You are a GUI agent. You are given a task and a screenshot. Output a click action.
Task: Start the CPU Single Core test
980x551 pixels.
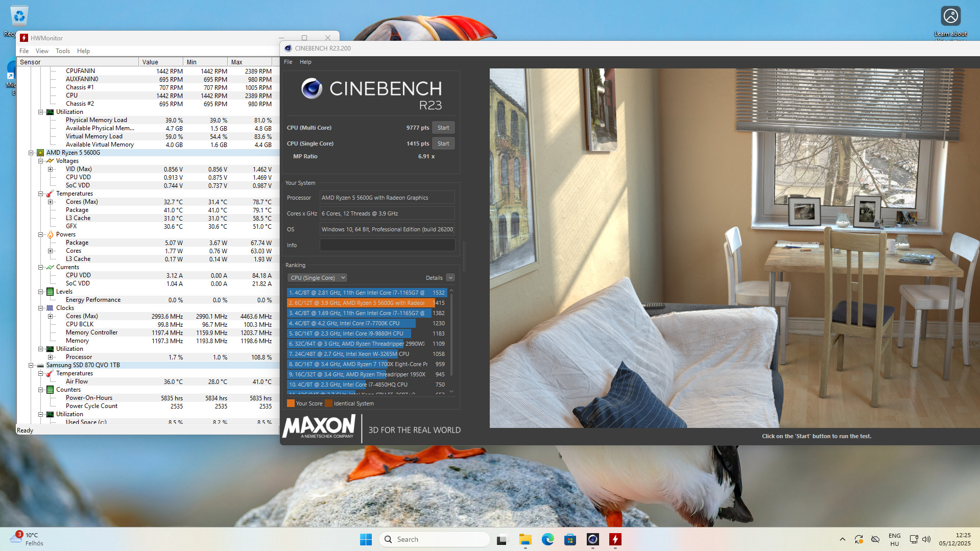click(x=443, y=143)
